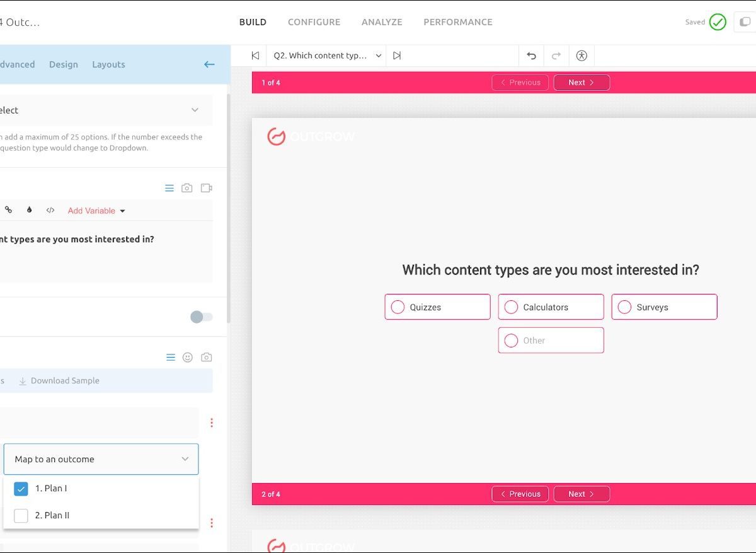Open the emoji icon for options

tap(188, 358)
